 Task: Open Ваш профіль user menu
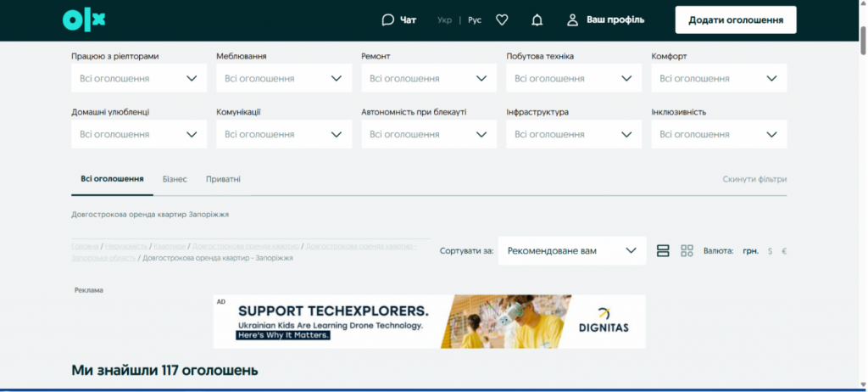[606, 20]
